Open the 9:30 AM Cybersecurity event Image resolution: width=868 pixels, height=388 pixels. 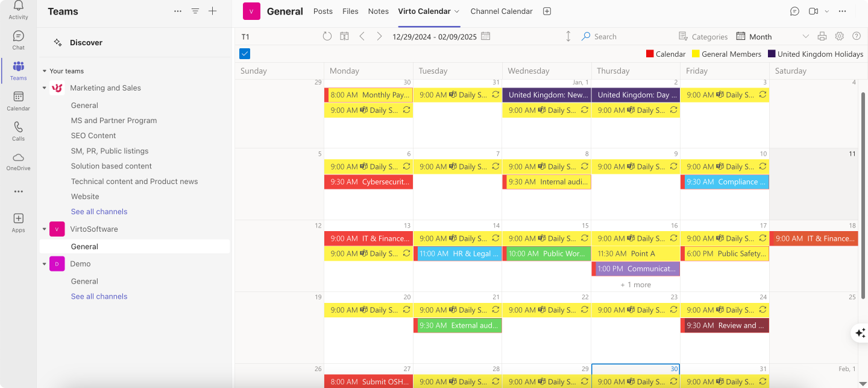tap(368, 182)
